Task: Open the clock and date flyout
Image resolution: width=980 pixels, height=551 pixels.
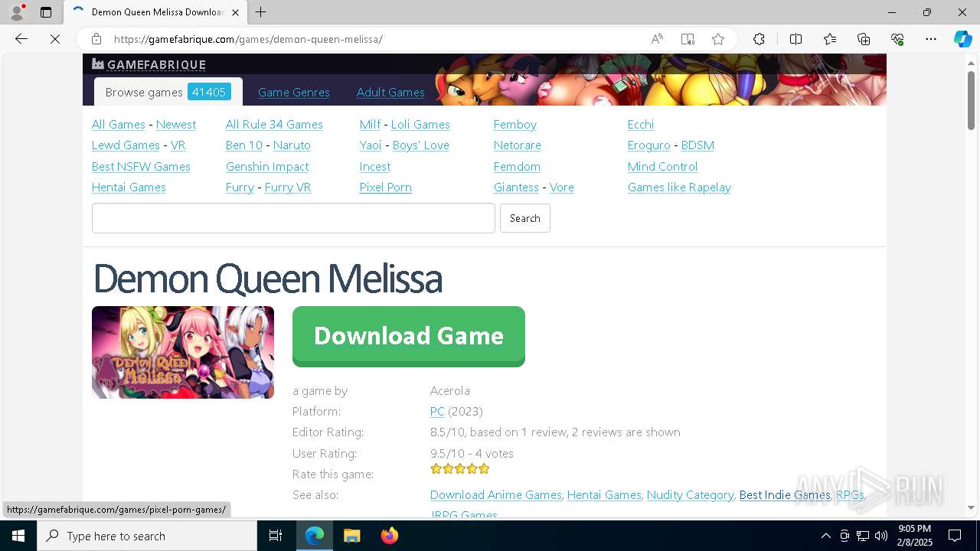Action: [x=914, y=536]
